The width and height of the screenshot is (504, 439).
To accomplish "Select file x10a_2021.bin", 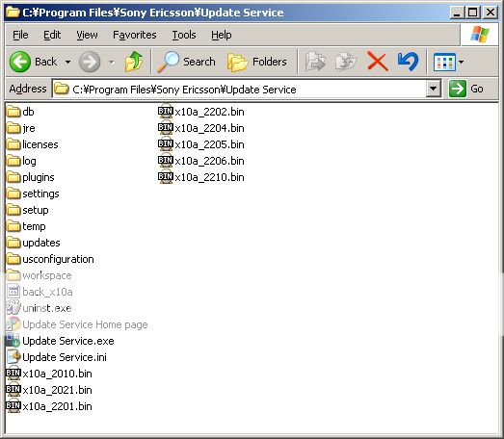I will pyautogui.click(x=49, y=390).
